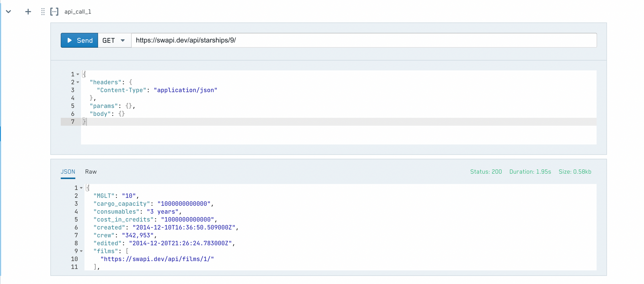This screenshot has width=644, height=284.
Task: Collapse request JSON root at line 1
Action: 78,74
